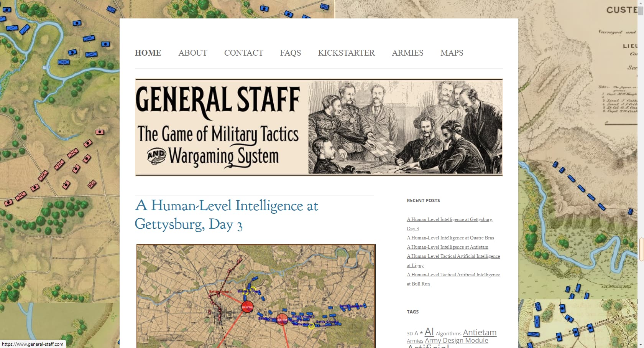The height and width of the screenshot is (348, 644).
Task: Open recent post about Quatre Bras
Action: (x=450, y=238)
